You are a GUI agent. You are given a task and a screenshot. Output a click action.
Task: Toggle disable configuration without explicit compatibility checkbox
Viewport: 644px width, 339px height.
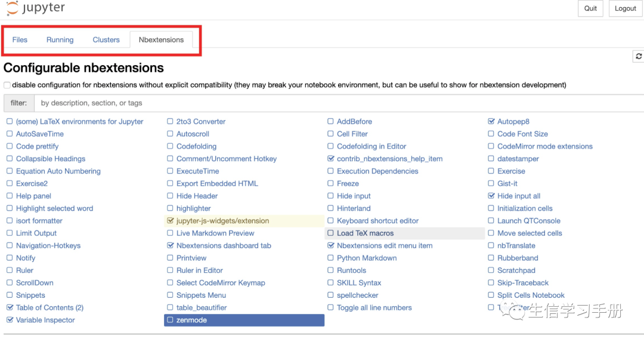(7, 85)
